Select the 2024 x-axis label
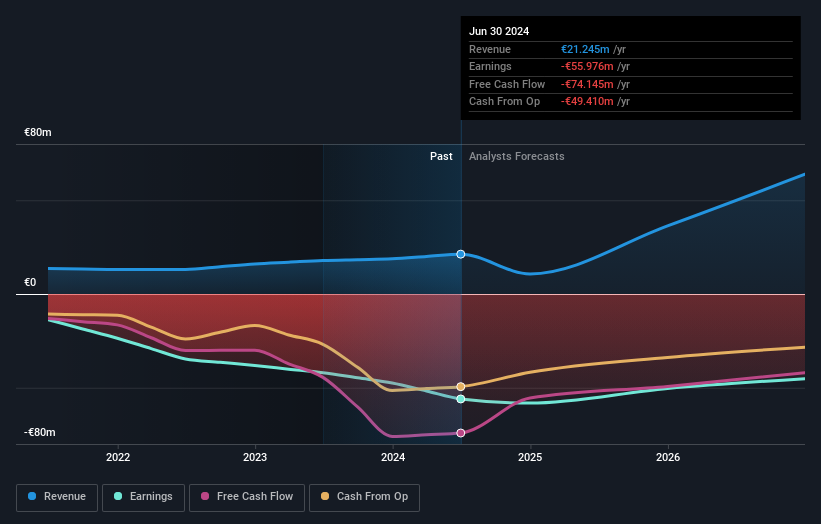Screen dimensions: 821x524 tap(393, 457)
